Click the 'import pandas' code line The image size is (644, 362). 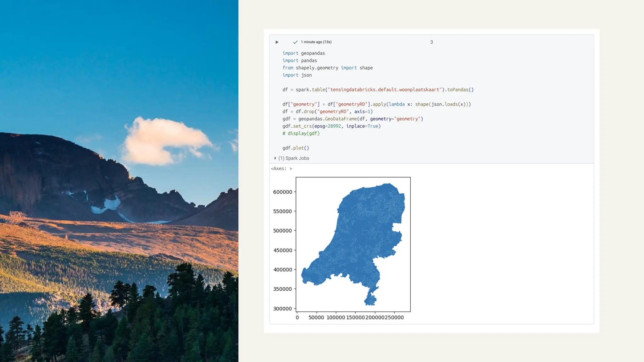click(x=299, y=61)
